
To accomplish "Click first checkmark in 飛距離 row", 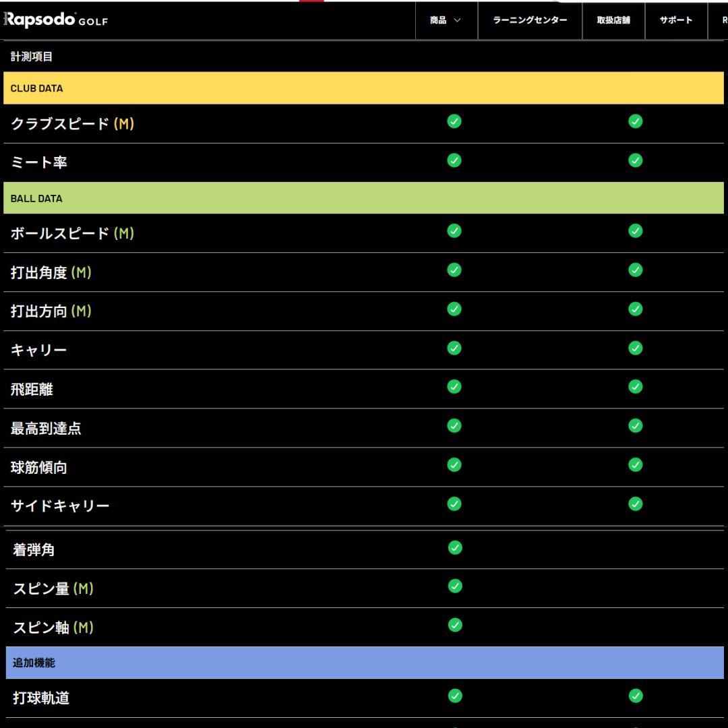I will pyautogui.click(x=454, y=386).
